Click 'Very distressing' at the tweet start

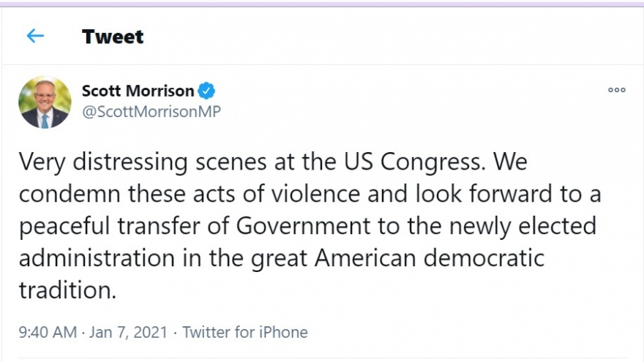102,162
